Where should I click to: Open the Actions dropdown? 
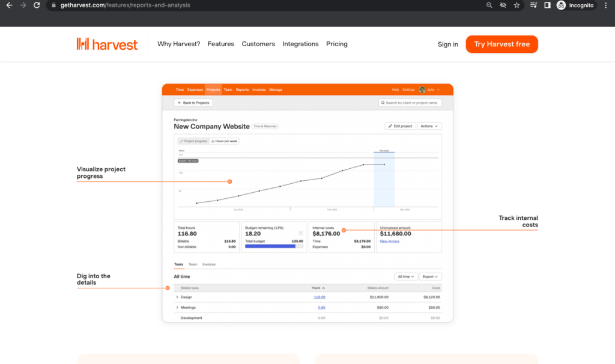coord(429,126)
